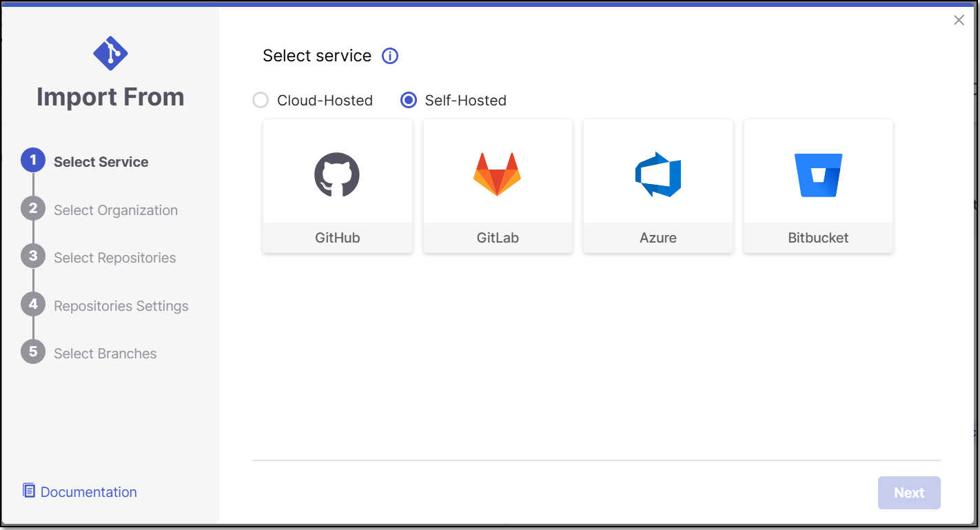Click the GitHub octocat logo icon
The height and width of the screenshot is (530, 980).
pyautogui.click(x=337, y=175)
